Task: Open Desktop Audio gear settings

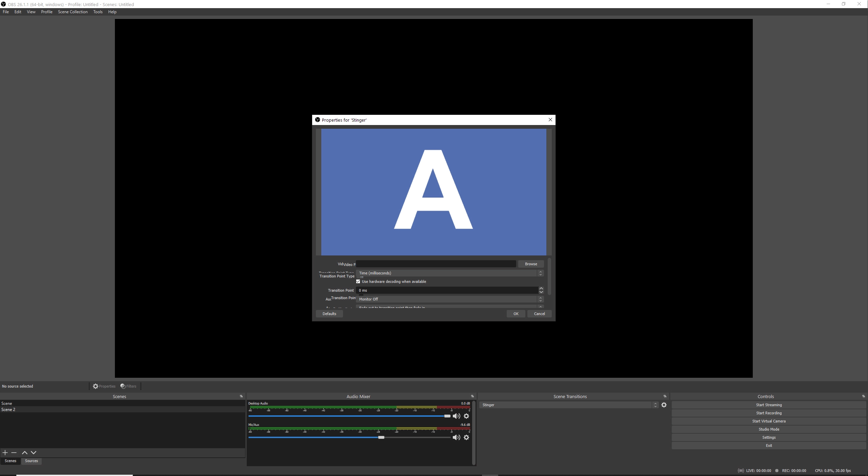Action: click(466, 416)
